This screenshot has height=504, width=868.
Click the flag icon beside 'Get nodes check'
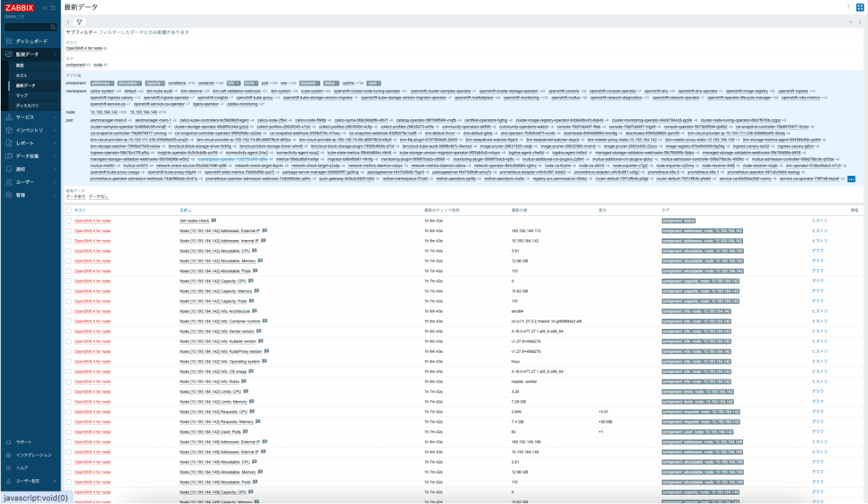(x=214, y=220)
